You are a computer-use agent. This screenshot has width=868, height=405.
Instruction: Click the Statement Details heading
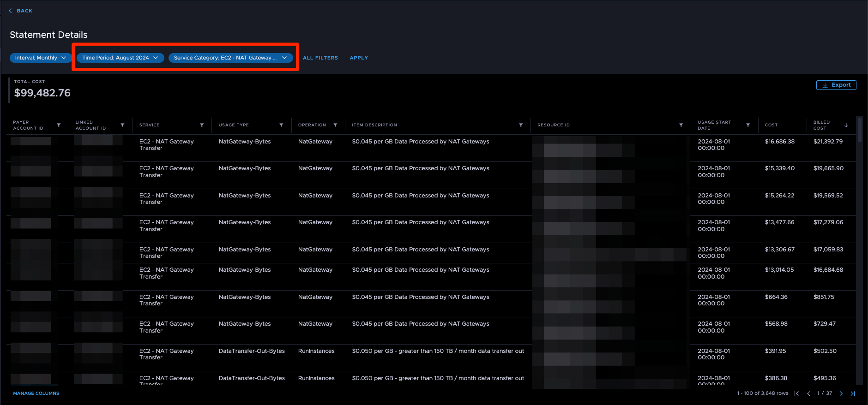(48, 35)
